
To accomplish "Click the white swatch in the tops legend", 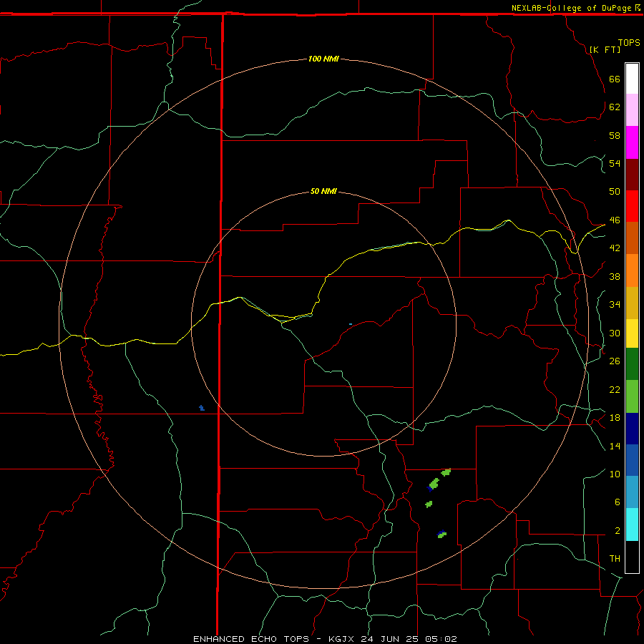I will coord(632,79).
